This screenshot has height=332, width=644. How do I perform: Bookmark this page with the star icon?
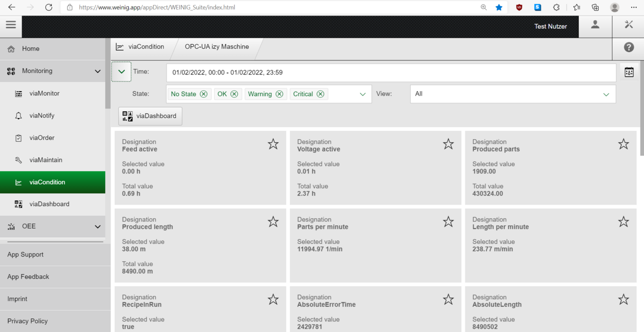pos(499,8)
